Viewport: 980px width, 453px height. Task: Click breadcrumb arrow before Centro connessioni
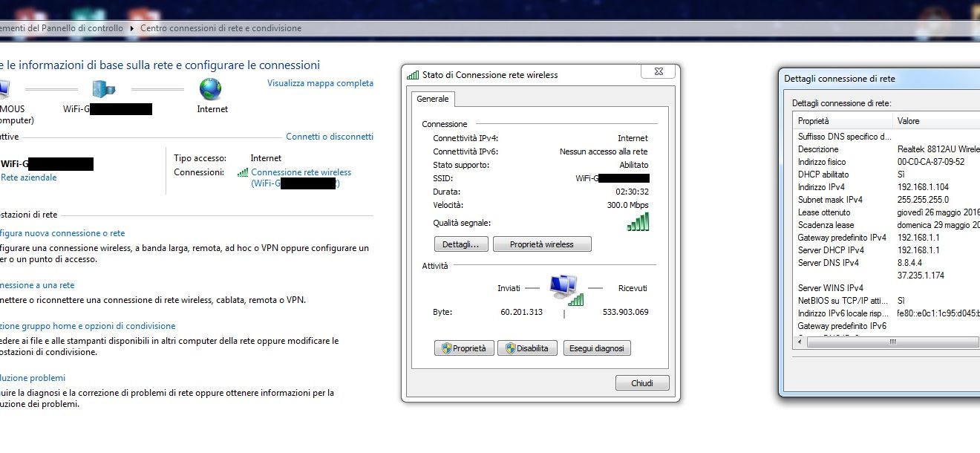[x=132, y=28]
